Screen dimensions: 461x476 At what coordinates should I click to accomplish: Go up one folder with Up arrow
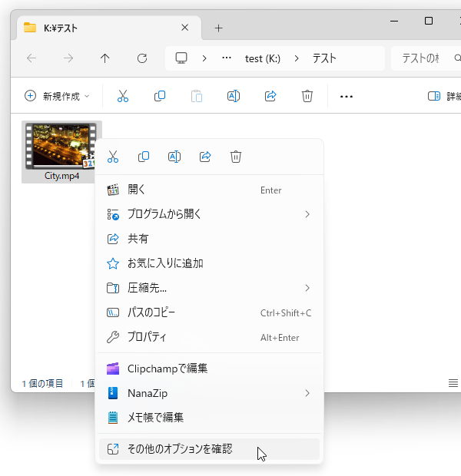pyautogui.click(x=104, y=58)
